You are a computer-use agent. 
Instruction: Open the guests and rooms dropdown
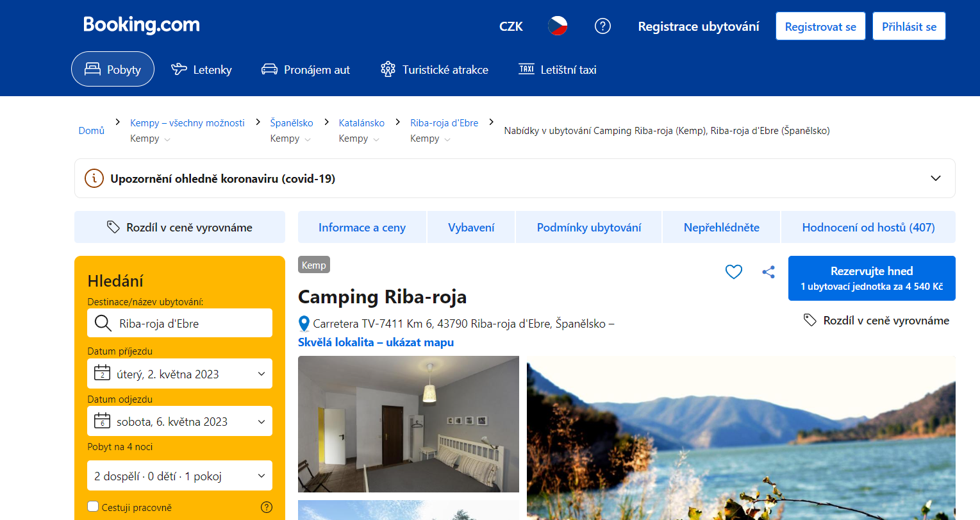(179, 476)
